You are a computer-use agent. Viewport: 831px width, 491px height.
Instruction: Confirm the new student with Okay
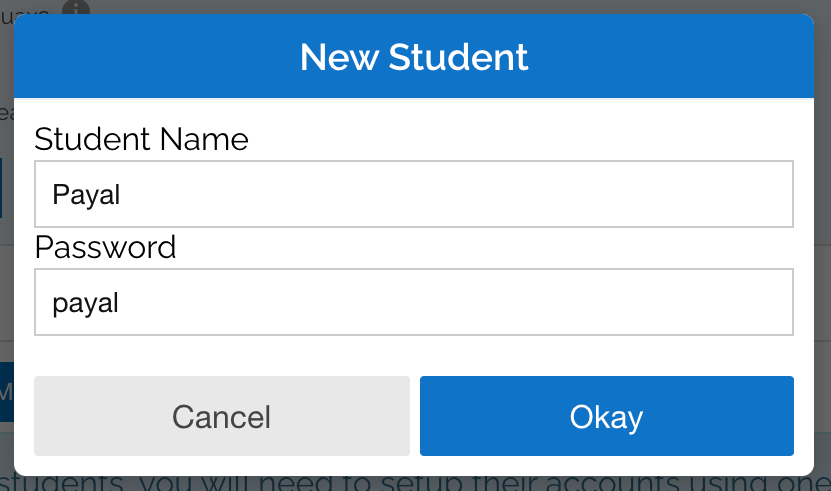coord(607,416)
